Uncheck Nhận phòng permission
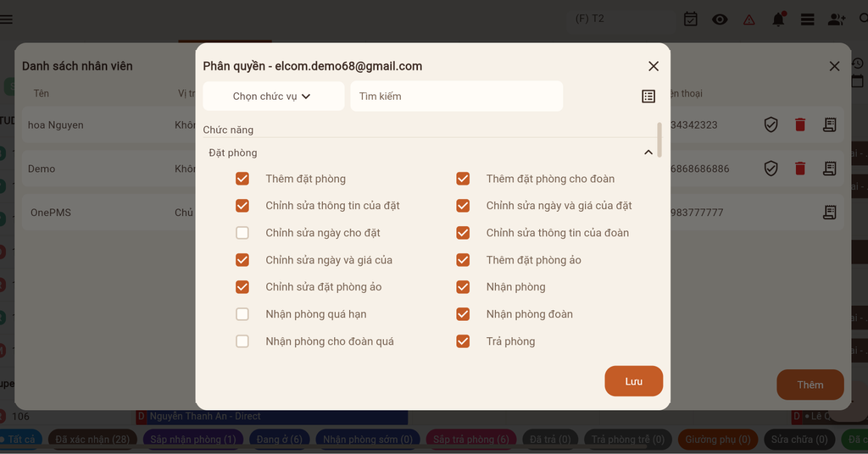Screen dimensions: 868x454 (463, 287)
